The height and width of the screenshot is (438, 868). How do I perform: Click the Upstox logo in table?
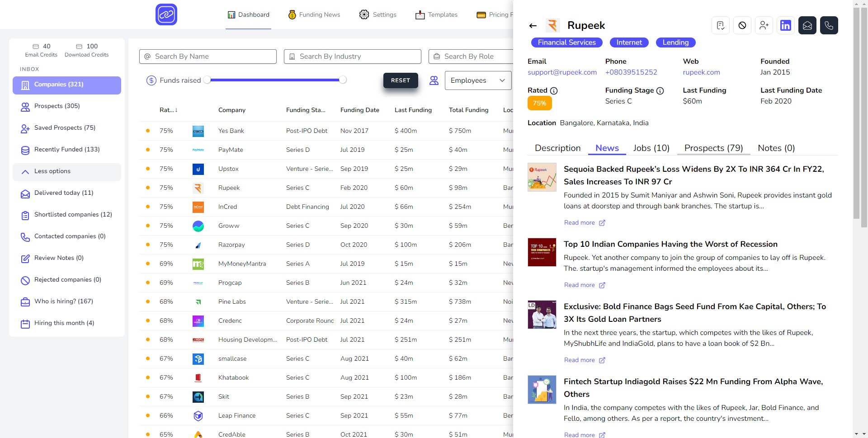198,169
